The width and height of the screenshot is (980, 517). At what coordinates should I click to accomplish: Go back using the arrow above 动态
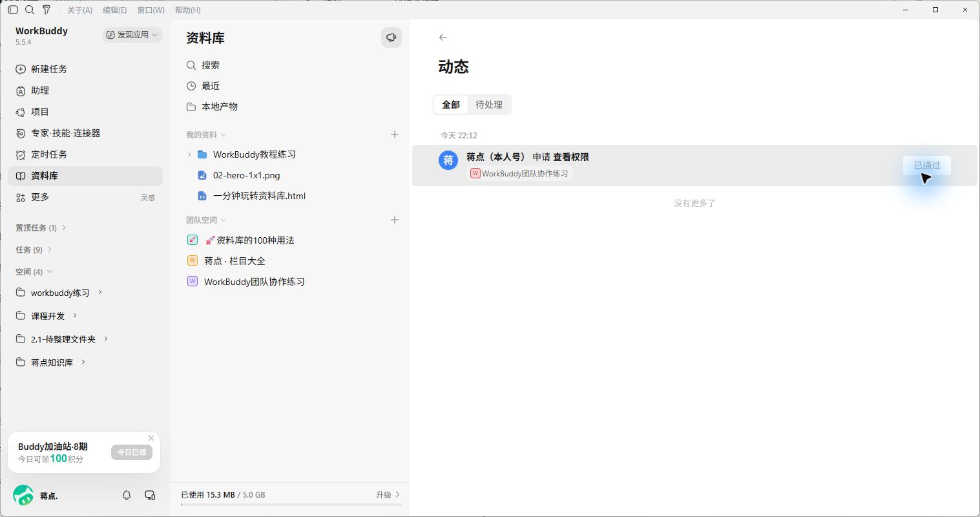pyautogui.click(x=443, y=37)
